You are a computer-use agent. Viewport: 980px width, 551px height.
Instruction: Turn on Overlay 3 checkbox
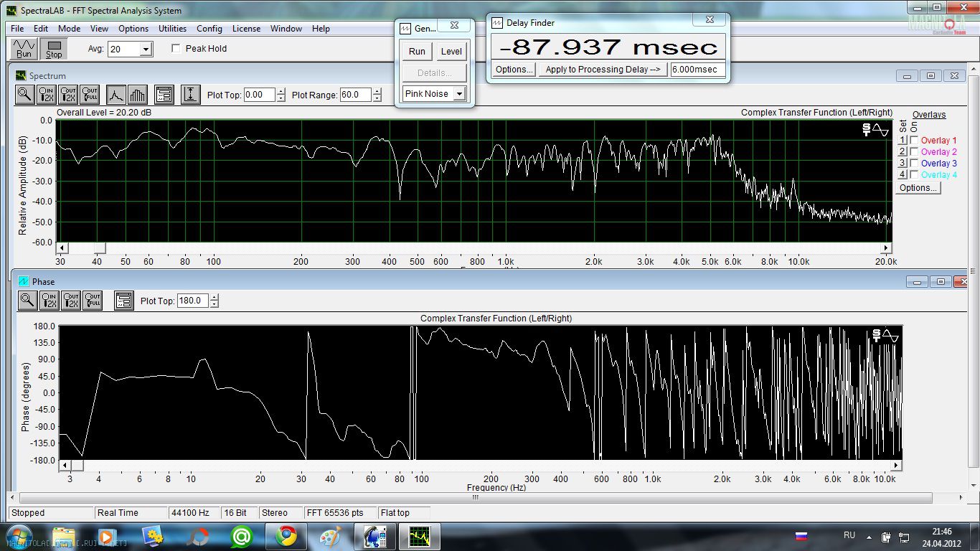[914, 164]
